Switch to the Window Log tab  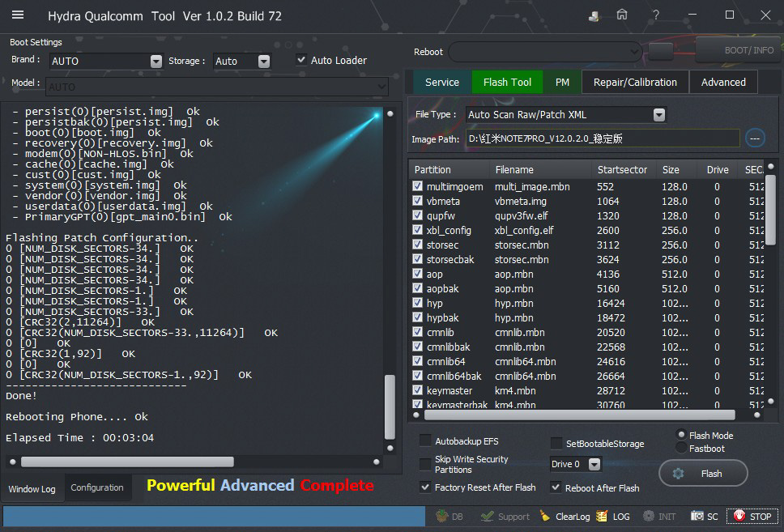(x=32, y=488)
